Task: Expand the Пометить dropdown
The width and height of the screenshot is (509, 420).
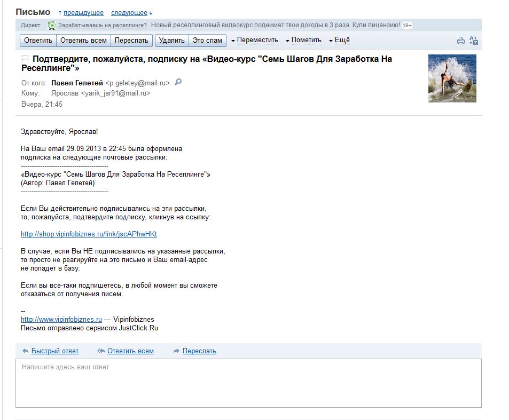Action: point(303,40)
